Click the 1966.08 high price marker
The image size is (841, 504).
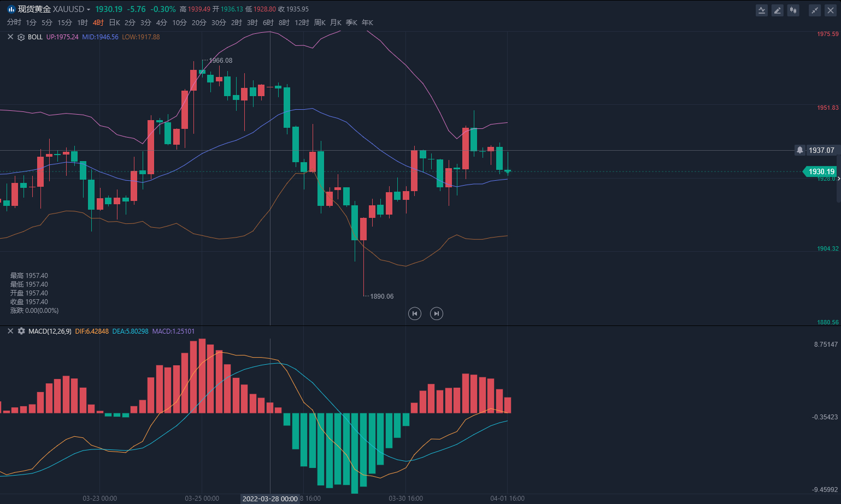pos(221,61)
